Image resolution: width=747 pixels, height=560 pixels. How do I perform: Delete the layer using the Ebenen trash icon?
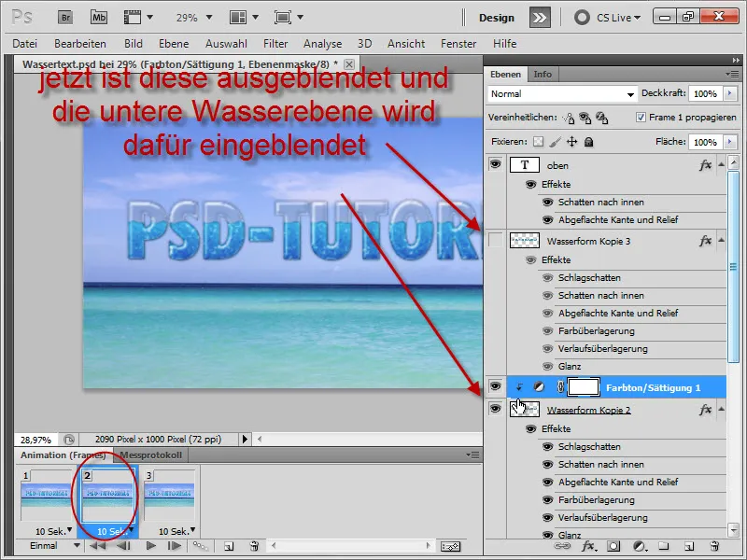(x=713, y=546)
